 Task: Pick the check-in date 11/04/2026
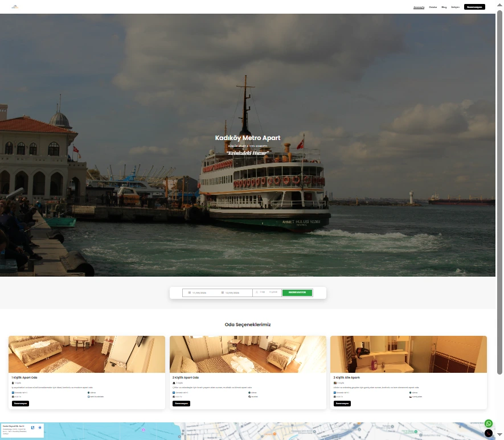click(x=199, y=293)
